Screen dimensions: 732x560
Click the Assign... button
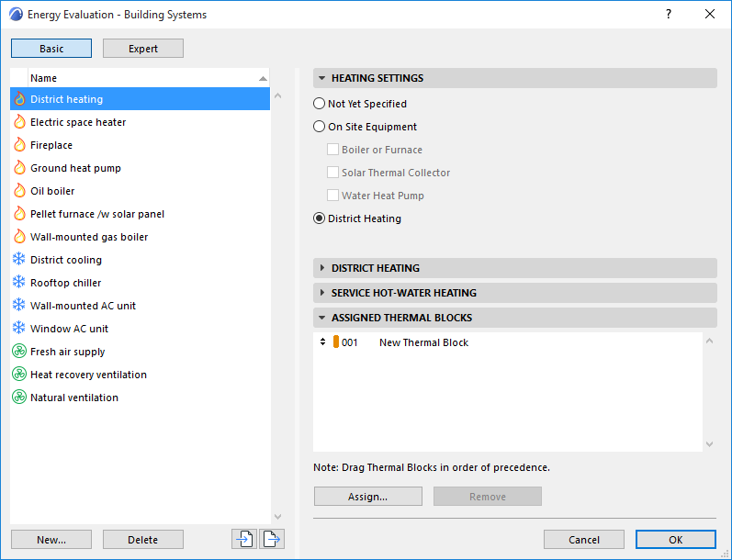(x=368, y=497)
